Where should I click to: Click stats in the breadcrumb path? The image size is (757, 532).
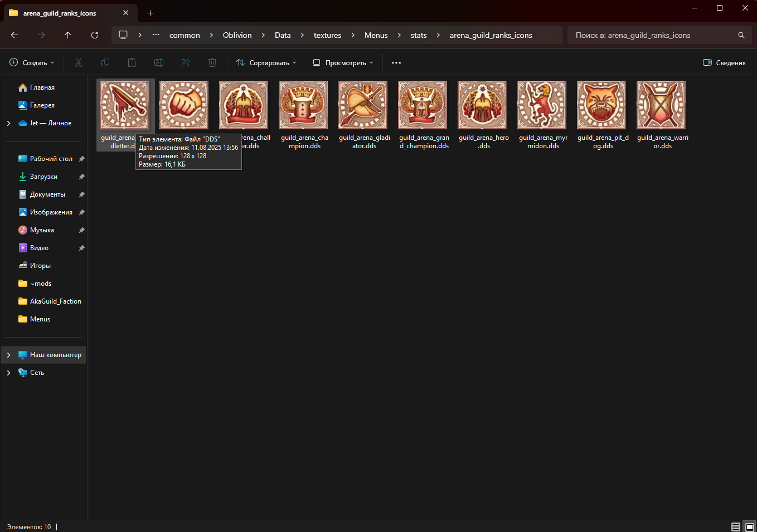click(419, 35)
